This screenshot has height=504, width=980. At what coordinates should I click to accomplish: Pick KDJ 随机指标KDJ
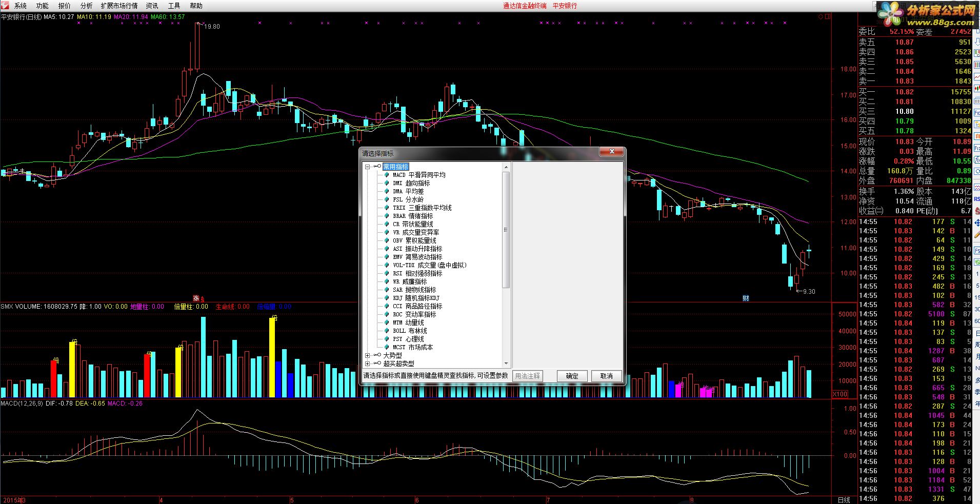pos(416,298)
